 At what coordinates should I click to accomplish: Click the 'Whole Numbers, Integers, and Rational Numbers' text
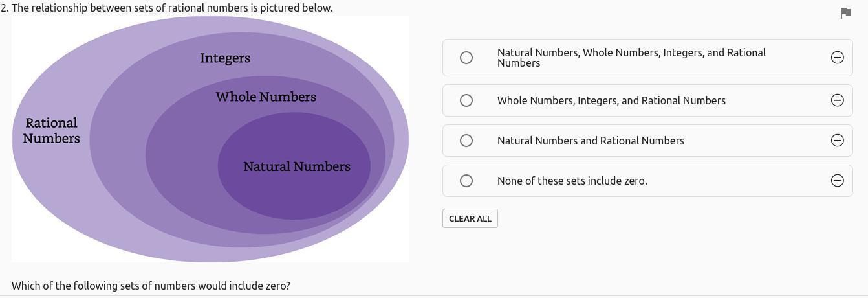coord(611,100)
